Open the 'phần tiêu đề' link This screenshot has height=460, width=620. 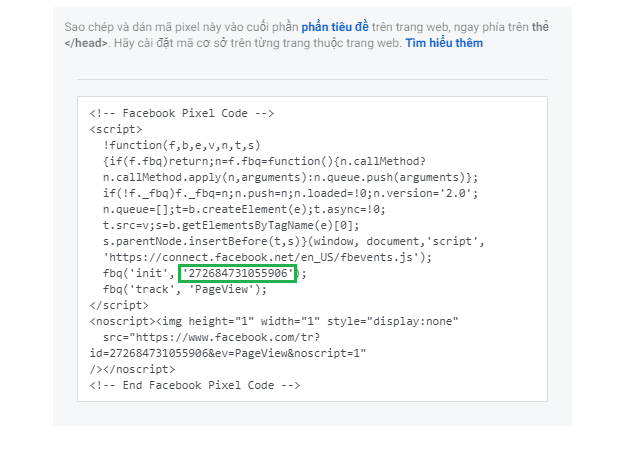335,27
